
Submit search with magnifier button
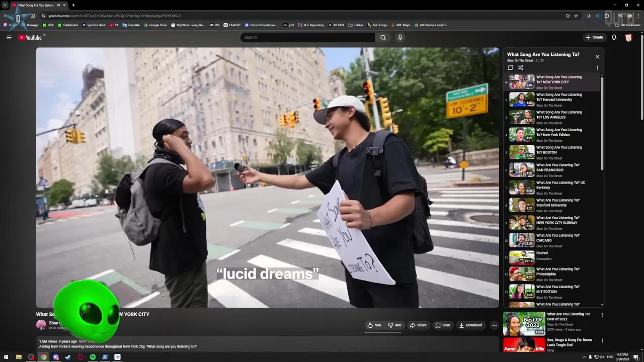click(x=383, y=37)
